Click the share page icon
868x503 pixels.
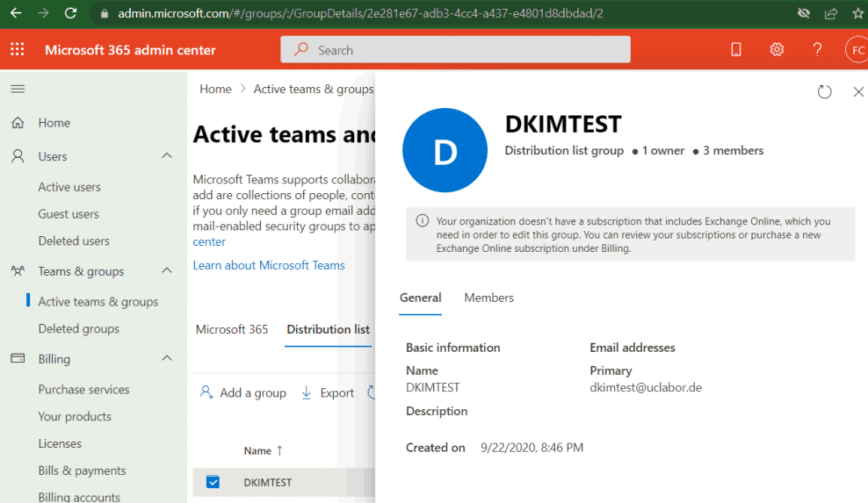tap(831, 13)
